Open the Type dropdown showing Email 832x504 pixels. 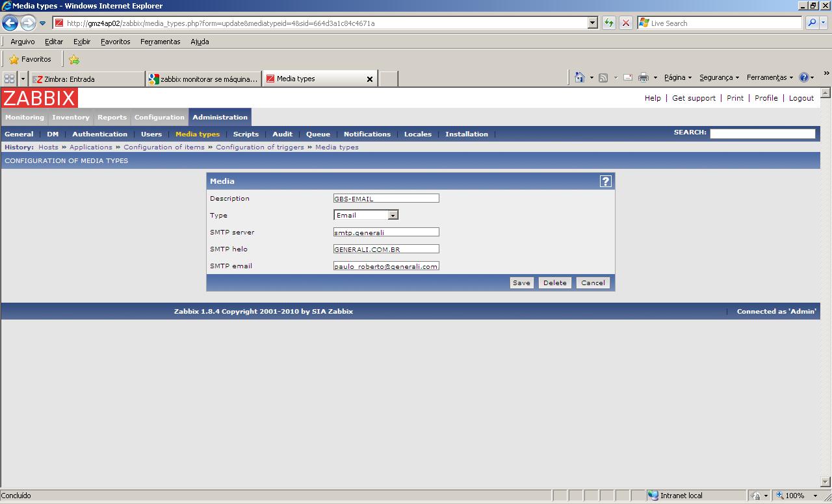[366, 215]
